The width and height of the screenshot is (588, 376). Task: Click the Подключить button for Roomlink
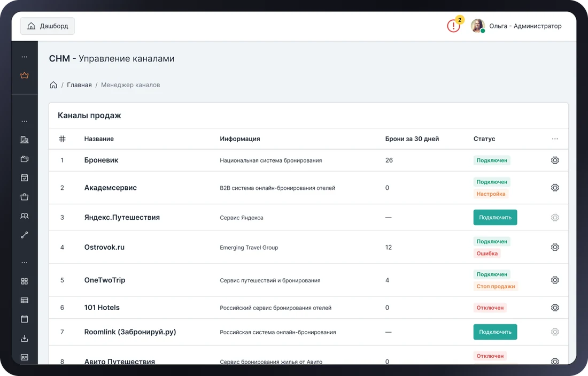click(x=495, y=332)
